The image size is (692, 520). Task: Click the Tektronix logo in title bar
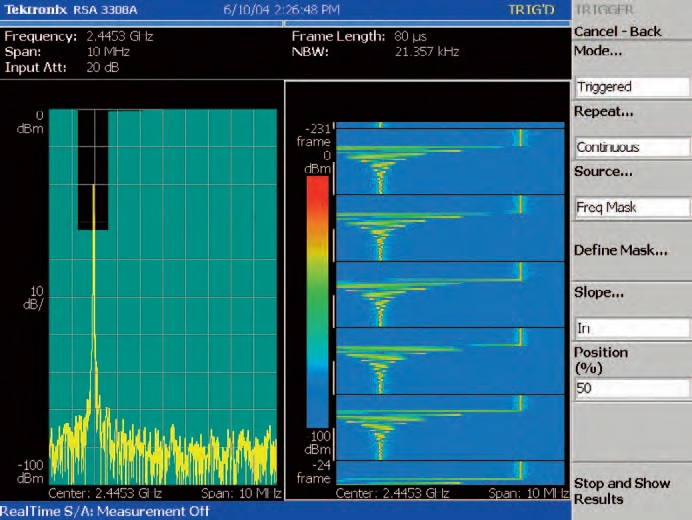click(x=35, y=11)
